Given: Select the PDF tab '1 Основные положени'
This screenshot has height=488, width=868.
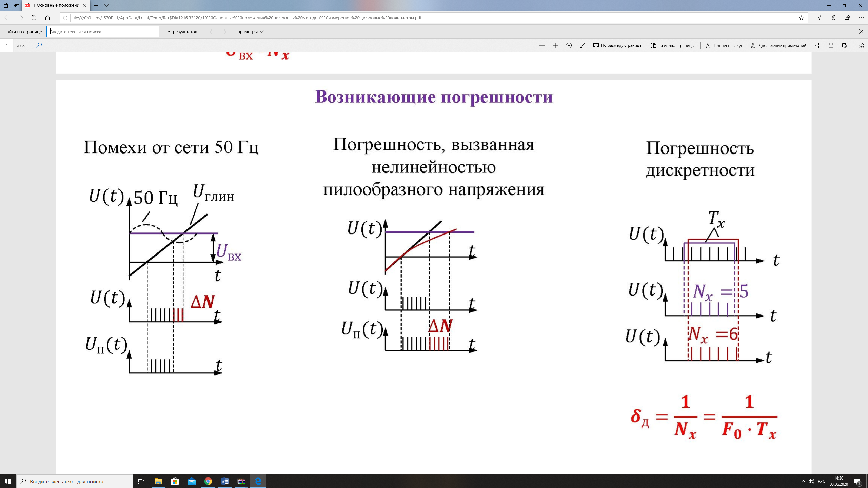Looking at the screenshot, I should [56, 5].
